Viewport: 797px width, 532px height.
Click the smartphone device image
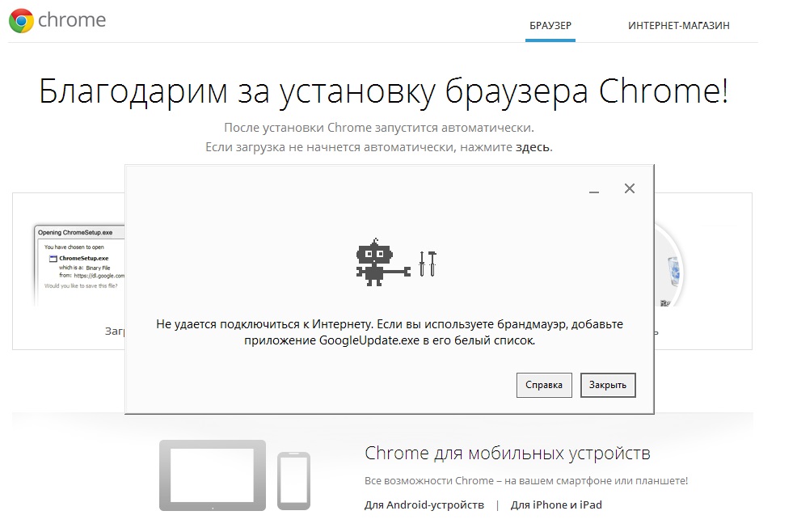293,480
